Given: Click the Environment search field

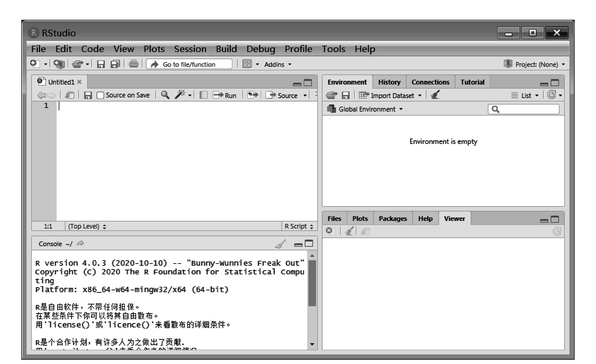Looking at the screenshot, I should coord(523,109).
